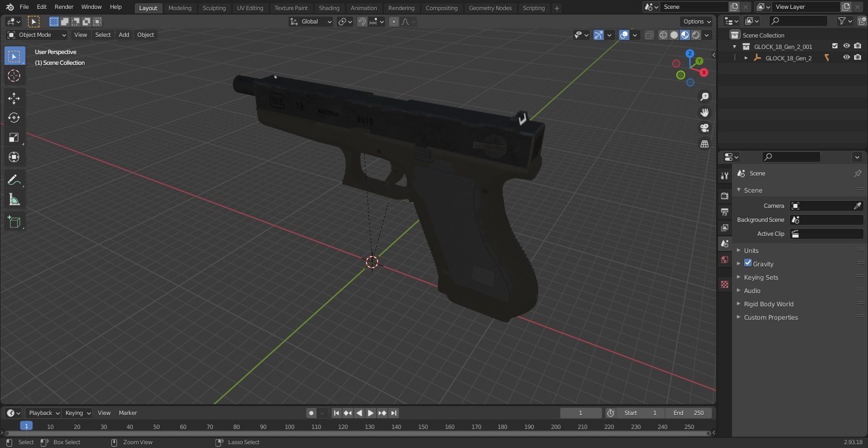868x448 pixels.
Task: Activate the Transform tool
Action: click(14, 157)
